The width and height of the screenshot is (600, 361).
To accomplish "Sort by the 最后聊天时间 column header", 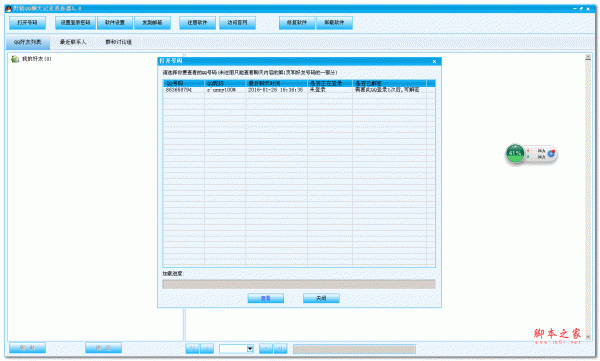I will (x=277, y=83).
